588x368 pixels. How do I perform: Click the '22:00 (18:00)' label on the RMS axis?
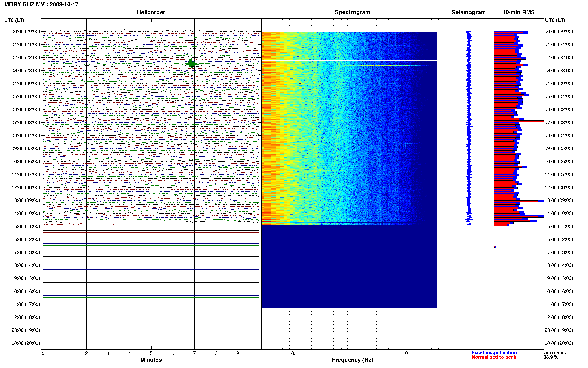click(x=559, y=317)
